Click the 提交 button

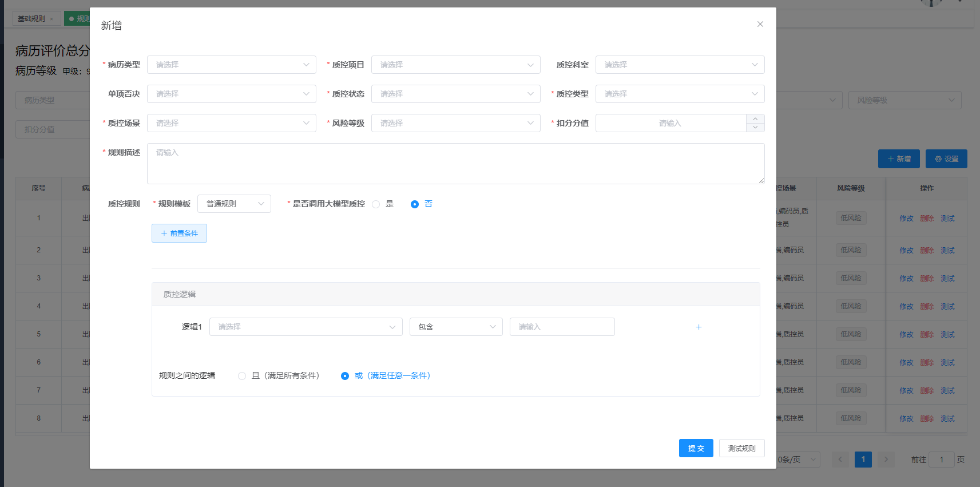click(696, 448)
